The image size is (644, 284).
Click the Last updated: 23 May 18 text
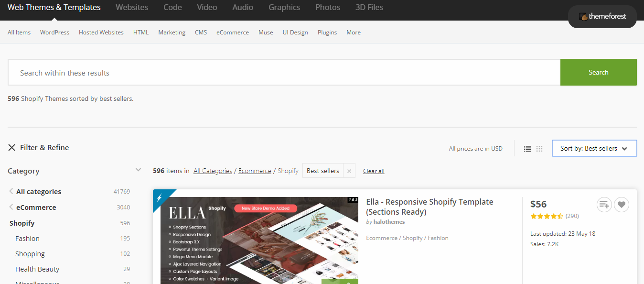[563, 234]
